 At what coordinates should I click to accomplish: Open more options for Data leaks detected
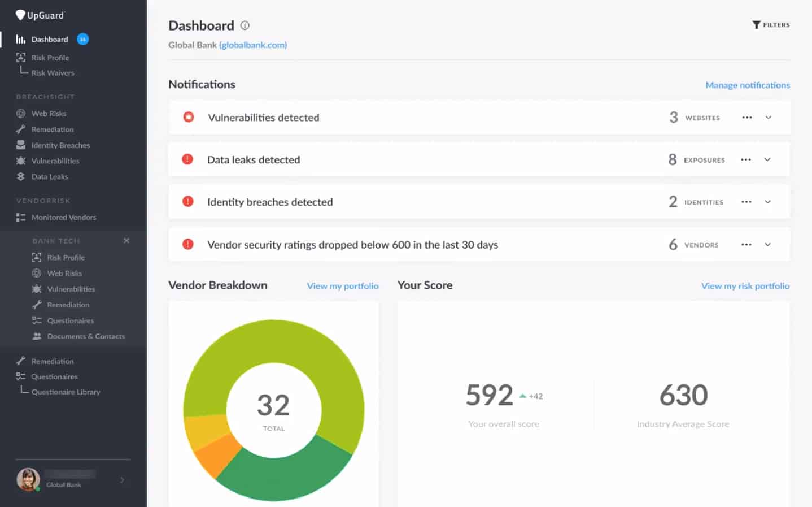[x=746, y=160]
